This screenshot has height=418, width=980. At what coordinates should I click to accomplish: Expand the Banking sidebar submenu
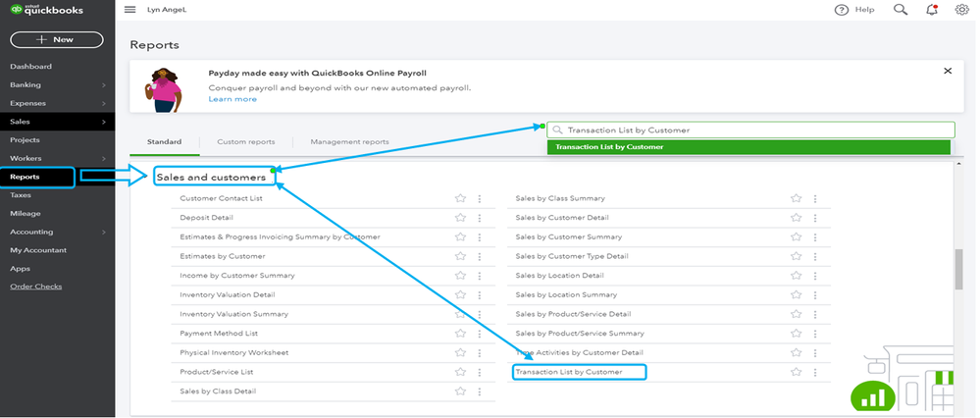point(103,85)
